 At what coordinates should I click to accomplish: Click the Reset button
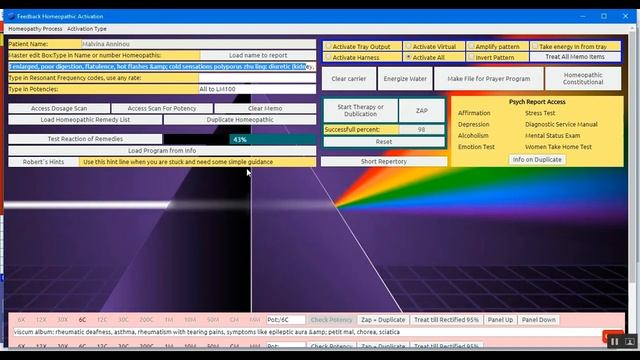click(x=384, y=142)
